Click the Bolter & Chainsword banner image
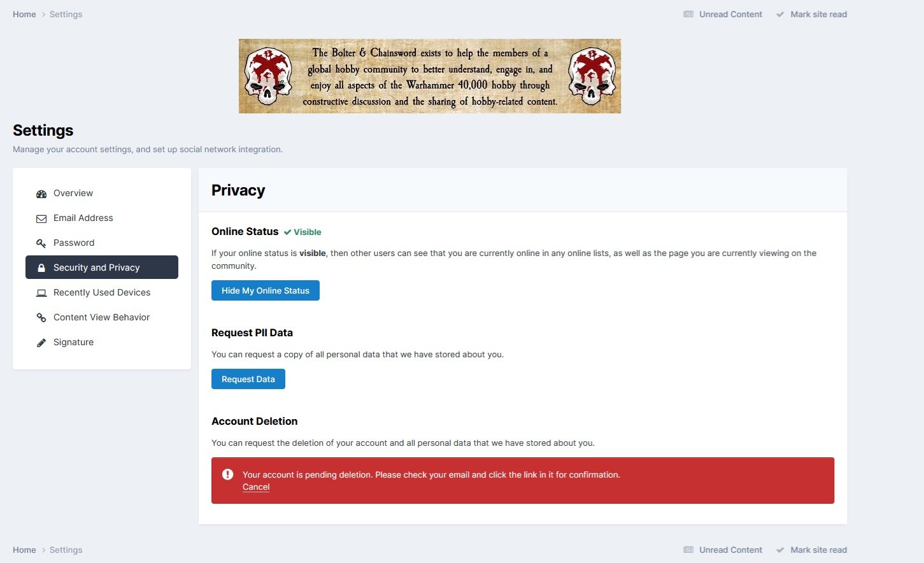Image resolution: width=924 pixels, height=563 pixels. 430,76
